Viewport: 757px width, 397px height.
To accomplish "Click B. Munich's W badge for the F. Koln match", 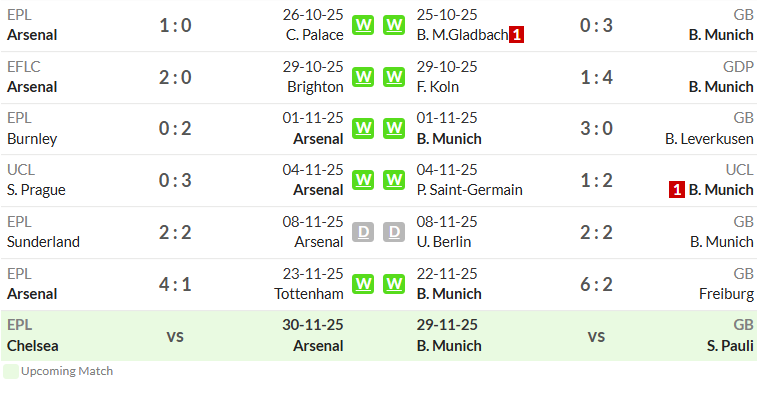I will (394, 77).
